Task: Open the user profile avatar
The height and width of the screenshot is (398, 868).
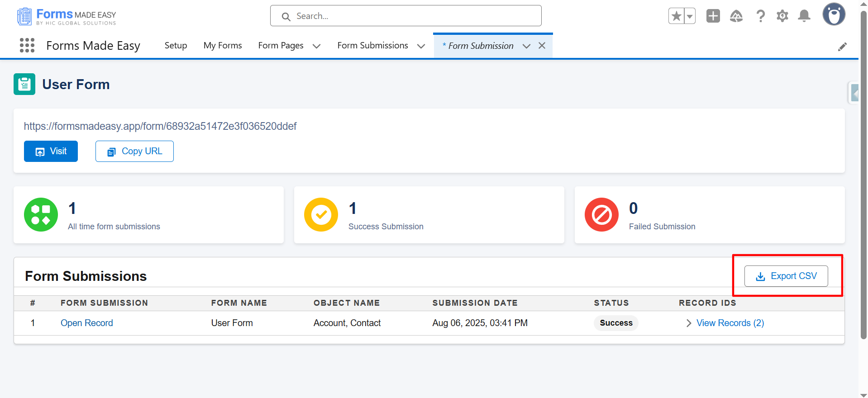Action: (834, 14)
